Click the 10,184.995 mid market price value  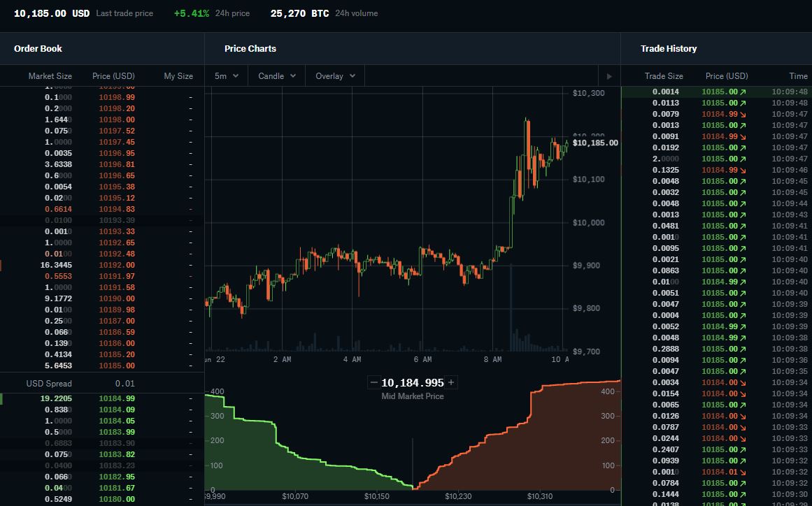point(412,383)
